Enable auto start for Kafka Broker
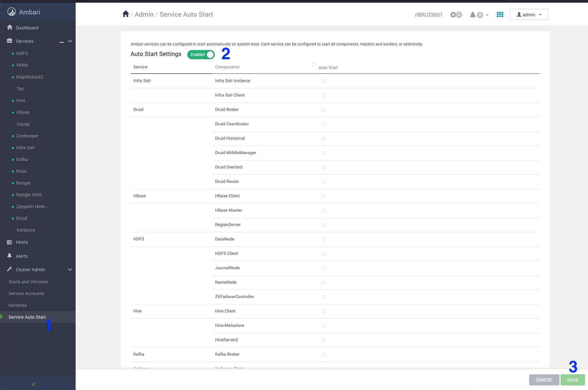Viewport: 588px width, 390px height. coord(323,355)
